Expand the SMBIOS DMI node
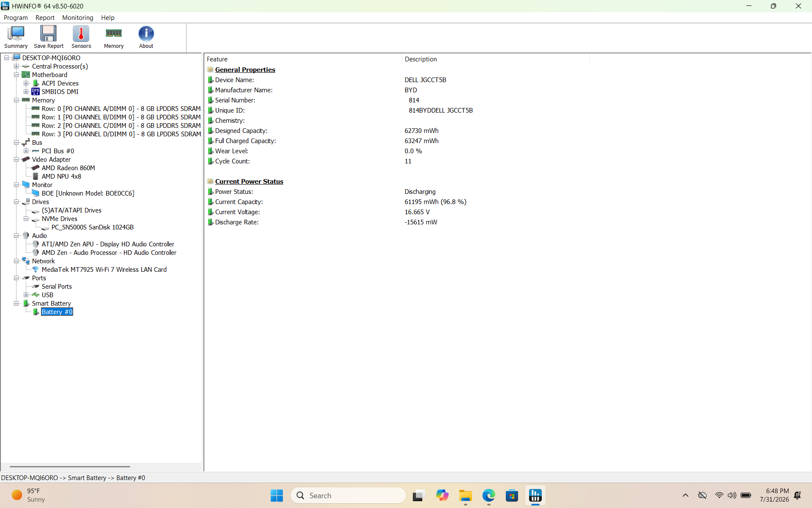 coord(26,92)
